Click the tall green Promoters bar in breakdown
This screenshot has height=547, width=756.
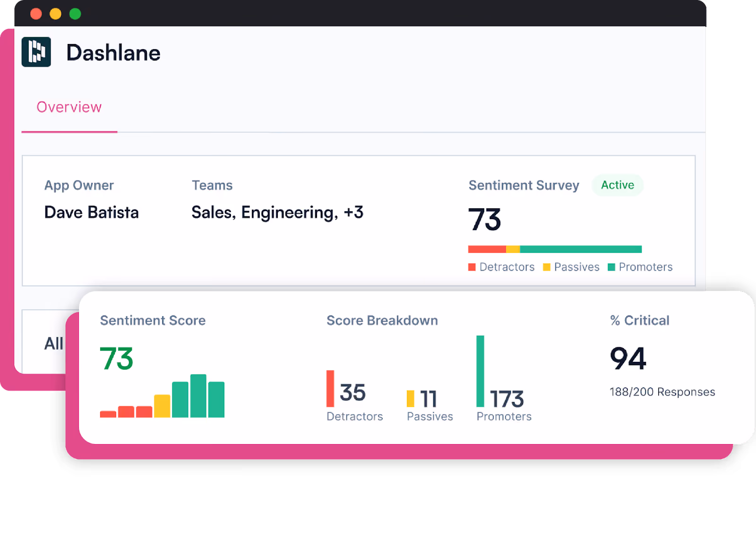[480, 371]
